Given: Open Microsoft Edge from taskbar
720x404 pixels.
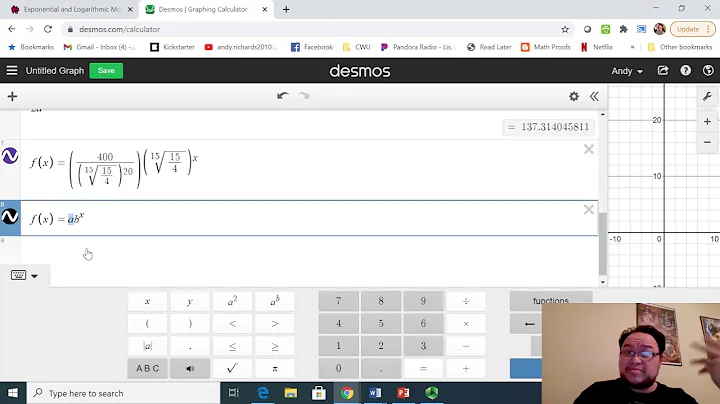Looking at the screenshot, I should (263, 393).
